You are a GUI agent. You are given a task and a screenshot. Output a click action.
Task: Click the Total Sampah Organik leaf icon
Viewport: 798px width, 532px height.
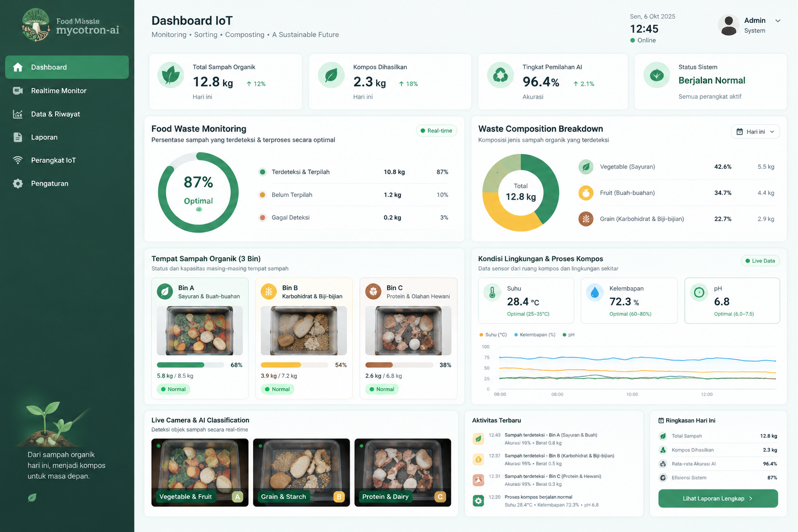[x=170, y=75]
